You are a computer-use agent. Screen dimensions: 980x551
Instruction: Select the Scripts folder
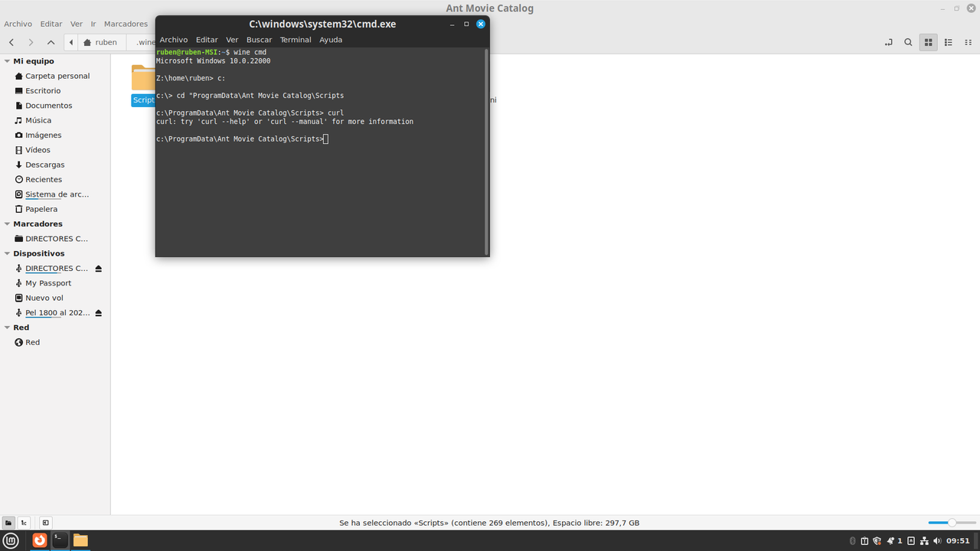coord(143,84)
